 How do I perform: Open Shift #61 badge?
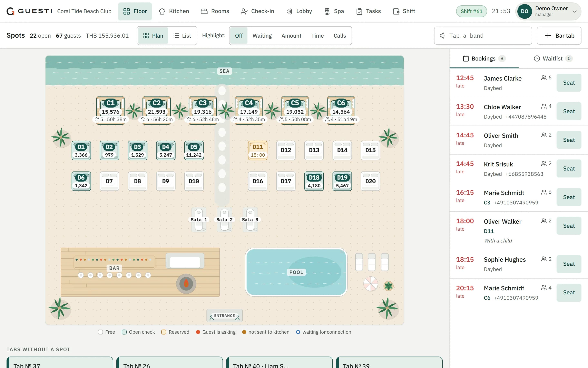(x=471, y=11)
